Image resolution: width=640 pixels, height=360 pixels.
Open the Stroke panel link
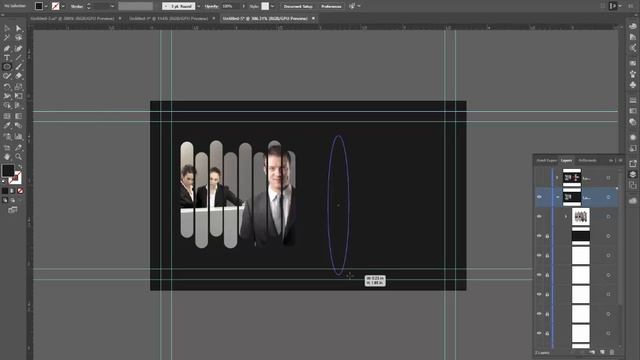click(77, 6)
